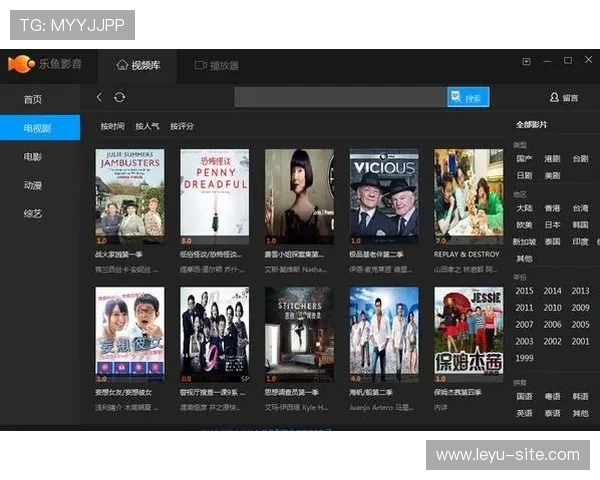600x480 pixels.
Task: Filter by language 粤语
Action: tap(552, 397)
